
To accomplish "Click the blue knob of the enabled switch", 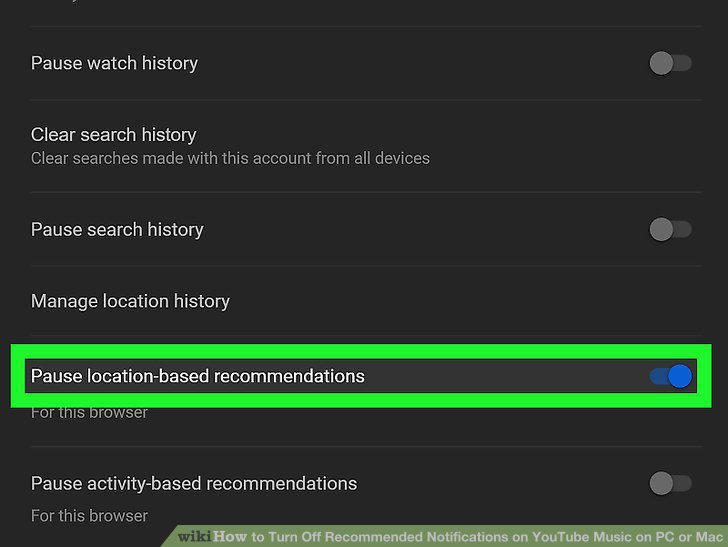I will coord(680,376).
